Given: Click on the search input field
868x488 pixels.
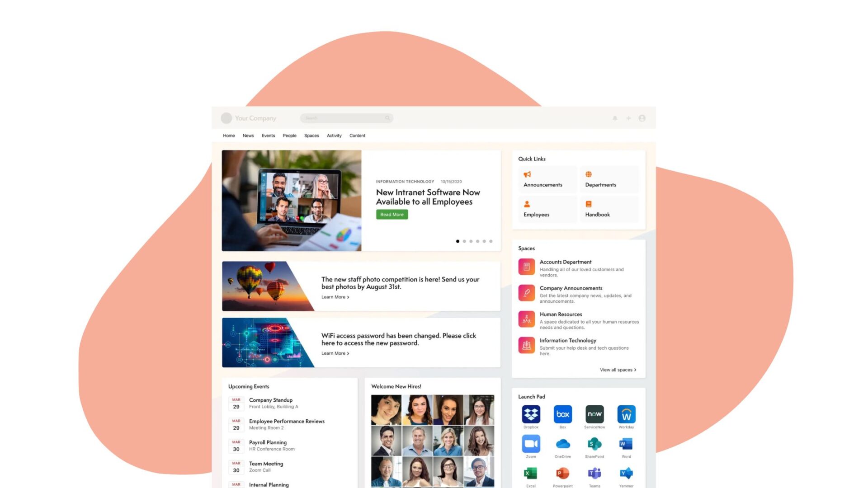Looking at the screenshot, I should pos(346,118).
